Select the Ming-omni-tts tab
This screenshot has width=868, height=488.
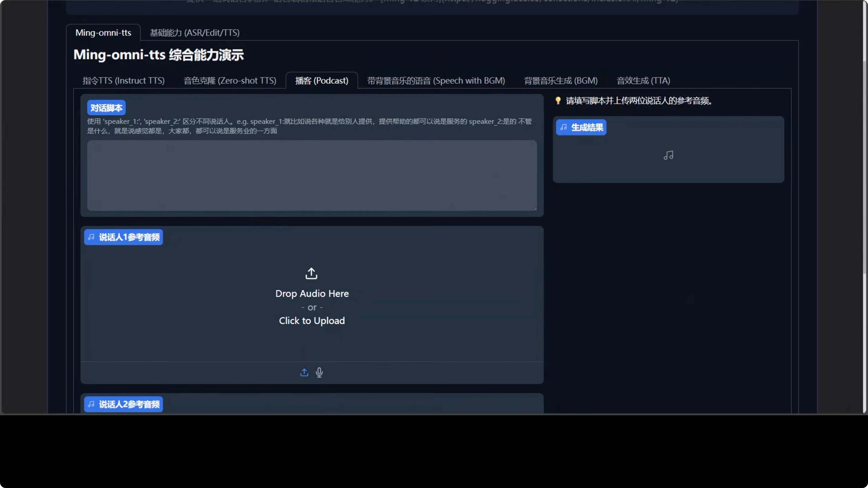pyautogui.click(x=103, y=32)
